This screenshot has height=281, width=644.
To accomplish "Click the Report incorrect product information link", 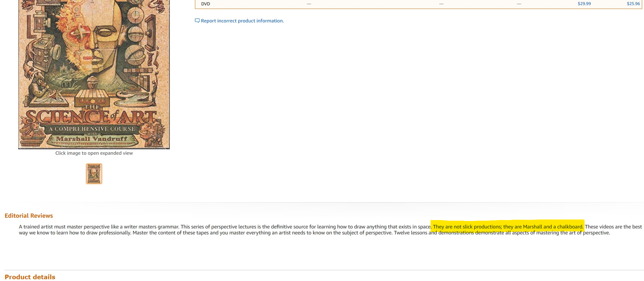I will coord(242,21).
